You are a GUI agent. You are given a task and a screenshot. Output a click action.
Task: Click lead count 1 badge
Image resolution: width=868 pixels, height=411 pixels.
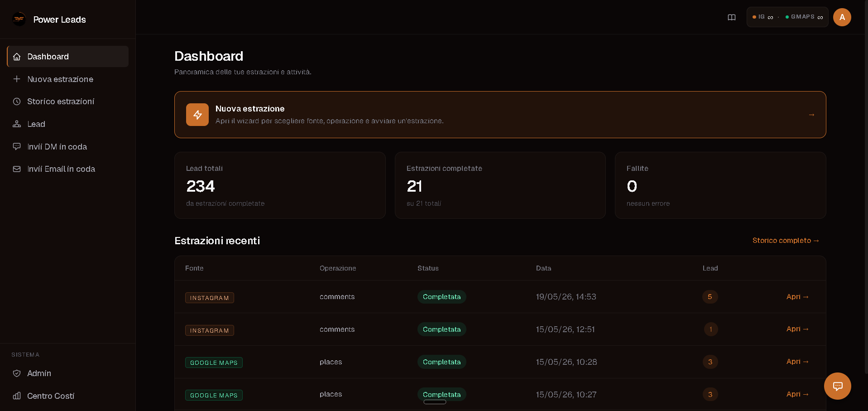click(710, 329)
